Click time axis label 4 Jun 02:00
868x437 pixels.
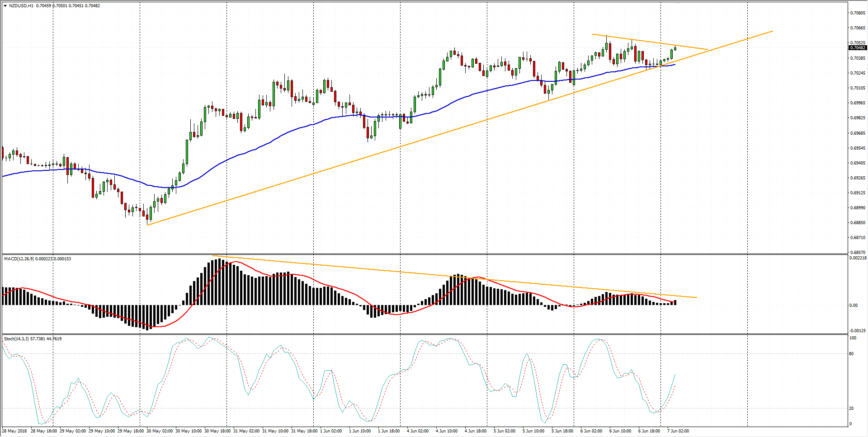click(x=418, y=431)
